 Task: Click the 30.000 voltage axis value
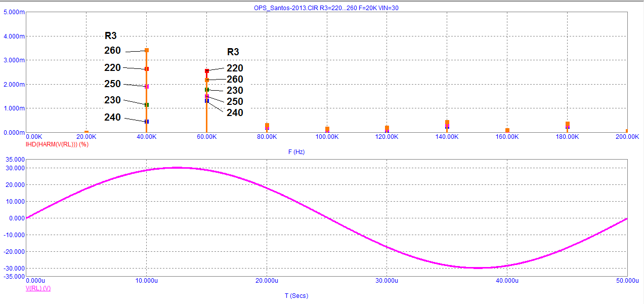14,168
